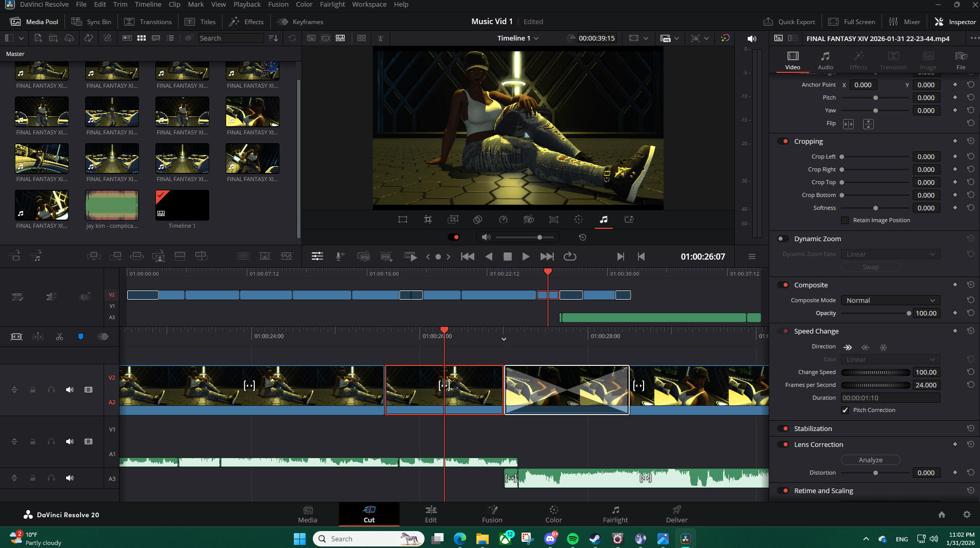Screen dimensions: 980x548
Task: Enable the Dynamic Zoom toggle
Action: pos(783,239)
